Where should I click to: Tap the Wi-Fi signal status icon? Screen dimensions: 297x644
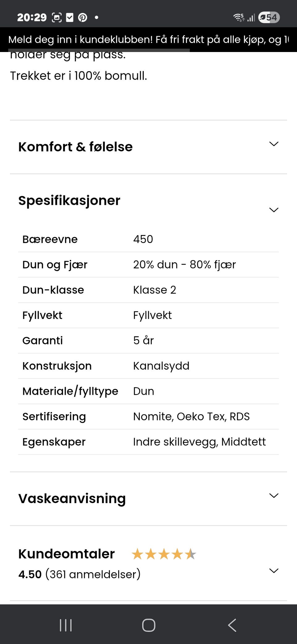(239, 18)
